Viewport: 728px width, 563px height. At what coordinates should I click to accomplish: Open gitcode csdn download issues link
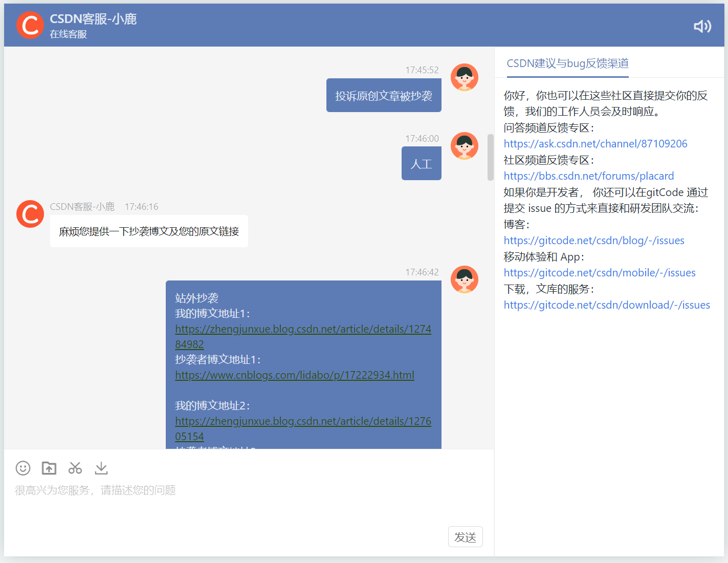click(x=607, y=305)
